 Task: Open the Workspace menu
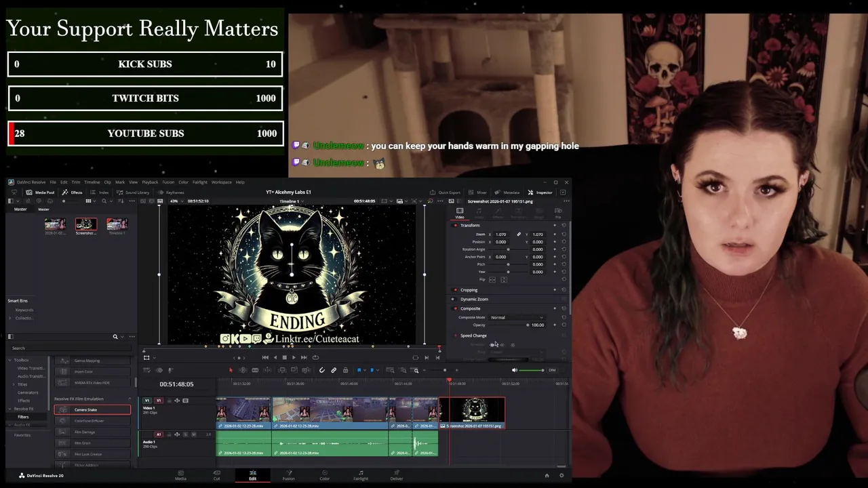pyautogui.click(x=221, y=182)
